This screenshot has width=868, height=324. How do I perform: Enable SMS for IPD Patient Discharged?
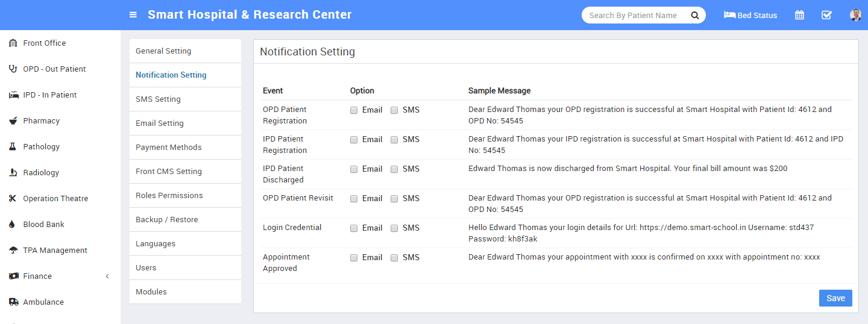394,169
